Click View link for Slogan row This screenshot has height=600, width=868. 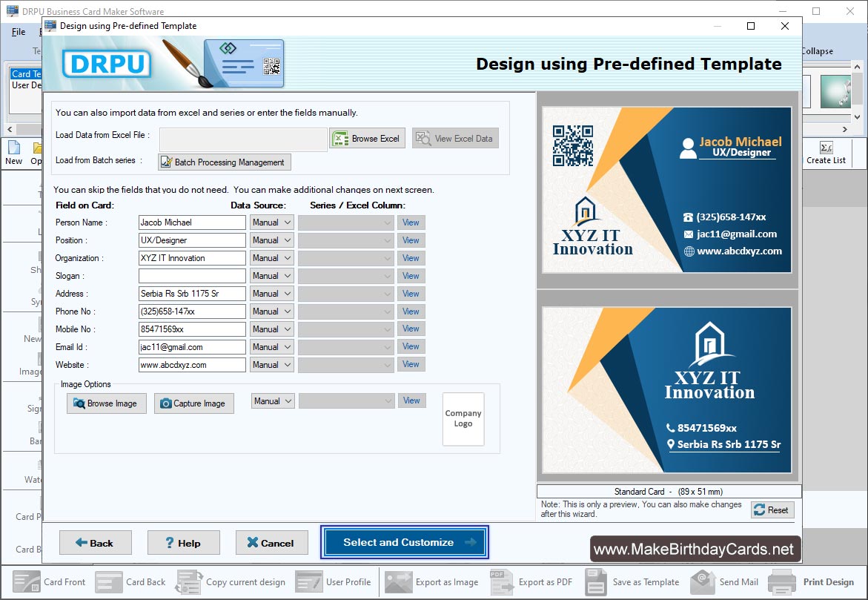click(411, 276)
